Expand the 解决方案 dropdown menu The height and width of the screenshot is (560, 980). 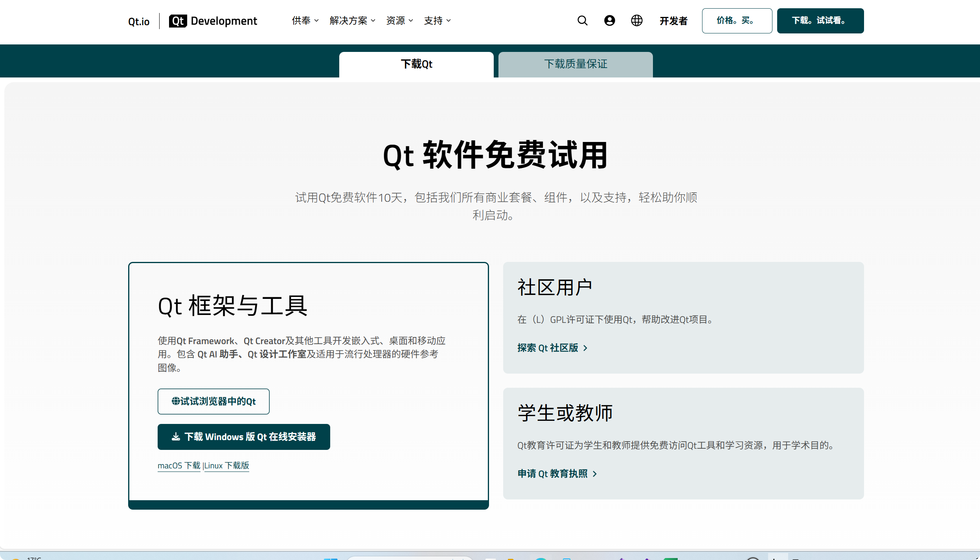(352, 21)
